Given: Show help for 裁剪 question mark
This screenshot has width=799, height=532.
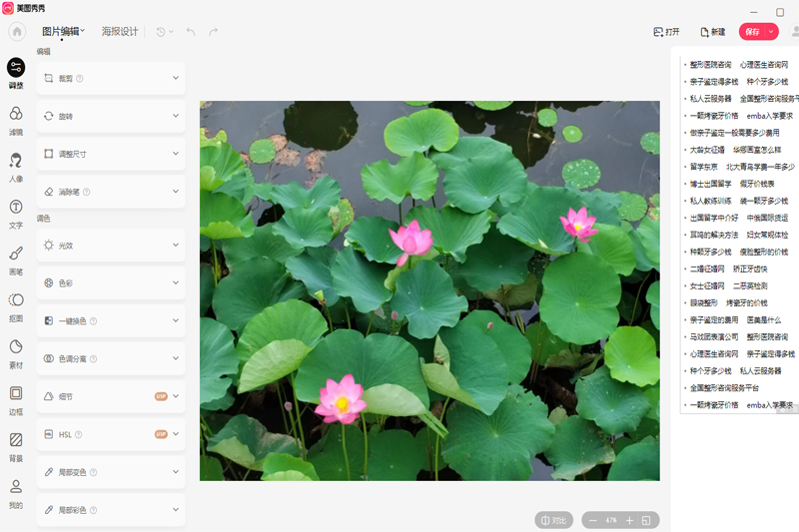Looking at the screenshot, I should (80, 79).
